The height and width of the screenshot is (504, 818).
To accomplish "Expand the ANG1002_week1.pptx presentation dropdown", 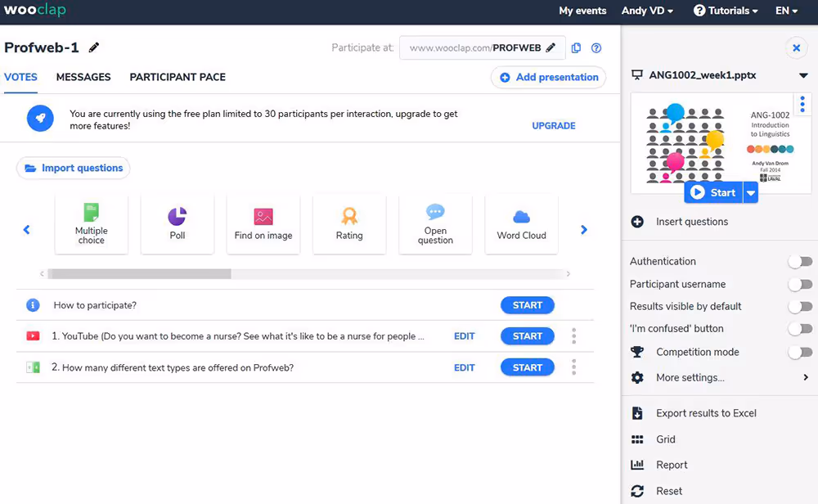I will tap(803, 75).
